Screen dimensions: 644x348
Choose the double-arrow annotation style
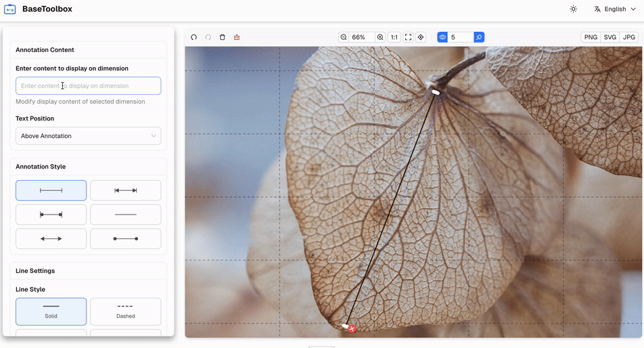pos(51,239)
